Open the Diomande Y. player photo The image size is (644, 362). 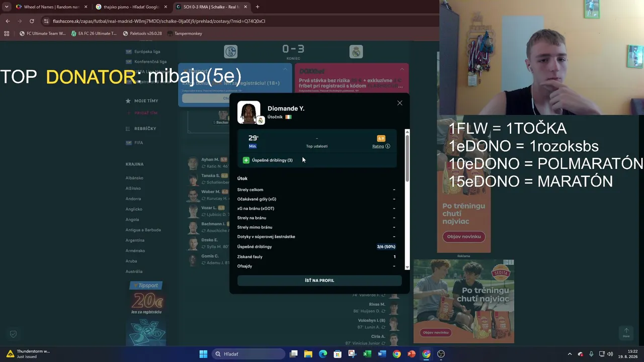(249, 113)
